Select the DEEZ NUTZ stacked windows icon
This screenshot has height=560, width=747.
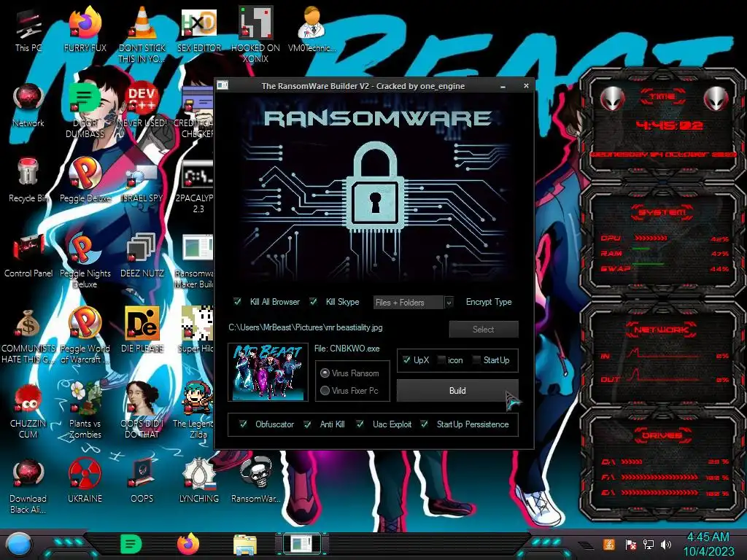click(x=142, y=255)
